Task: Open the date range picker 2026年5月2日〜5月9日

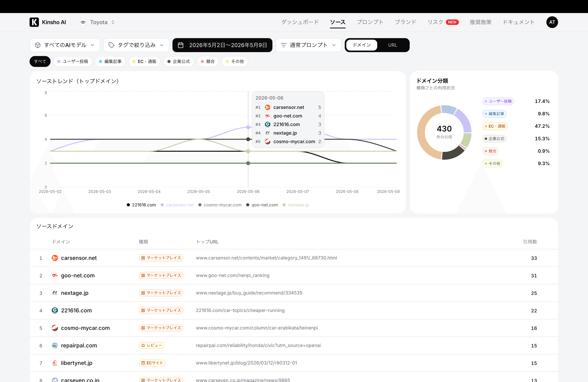Action: [x=222, y=45]
